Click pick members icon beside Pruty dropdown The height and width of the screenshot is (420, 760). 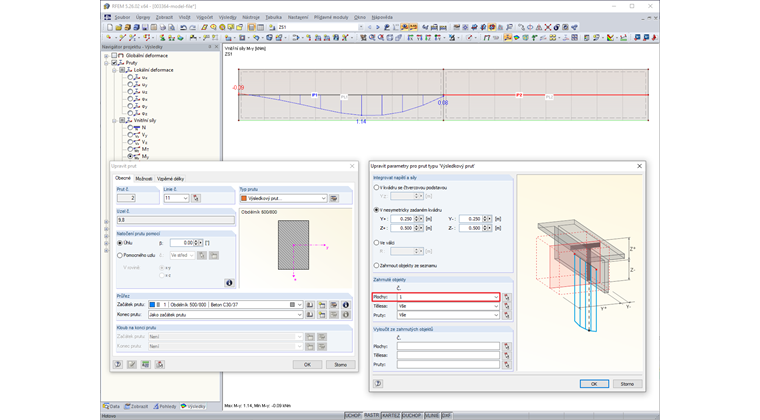(507, 315)
